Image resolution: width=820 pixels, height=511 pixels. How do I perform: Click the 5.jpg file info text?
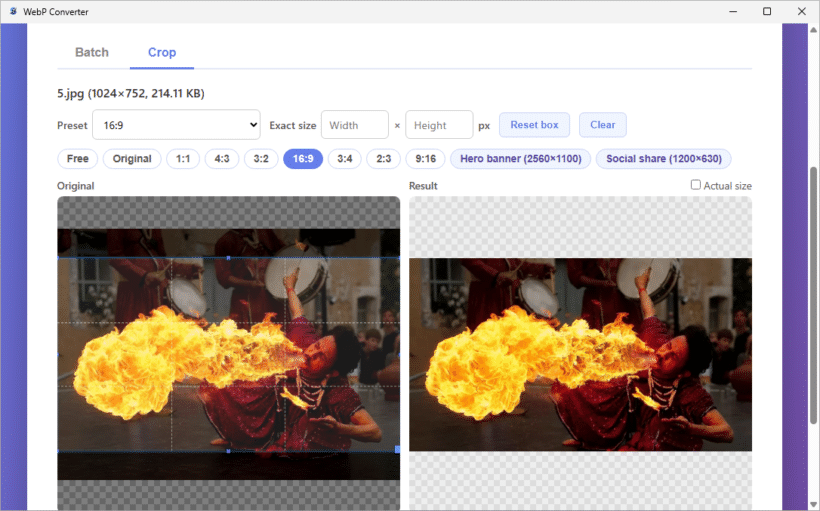(x=131, y=93)
